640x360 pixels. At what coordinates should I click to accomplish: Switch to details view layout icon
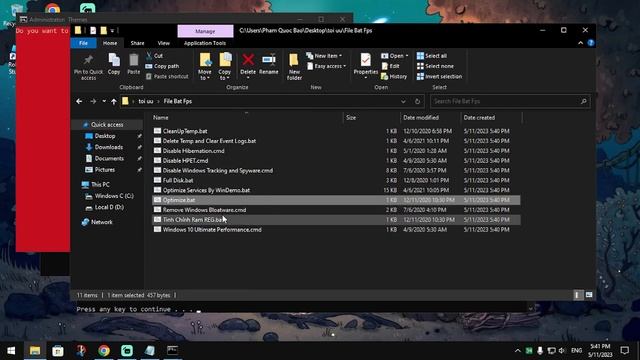click(577, 295)
